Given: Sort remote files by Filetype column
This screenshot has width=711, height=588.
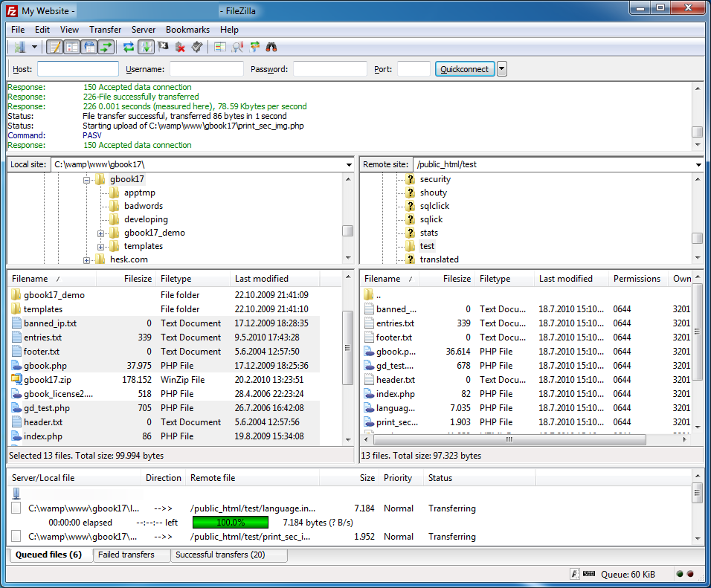Looking at the screenshot, I should (505, 278).
